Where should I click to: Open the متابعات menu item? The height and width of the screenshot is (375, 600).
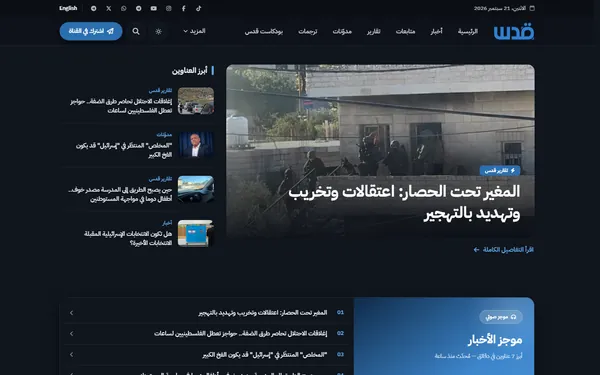405,31
